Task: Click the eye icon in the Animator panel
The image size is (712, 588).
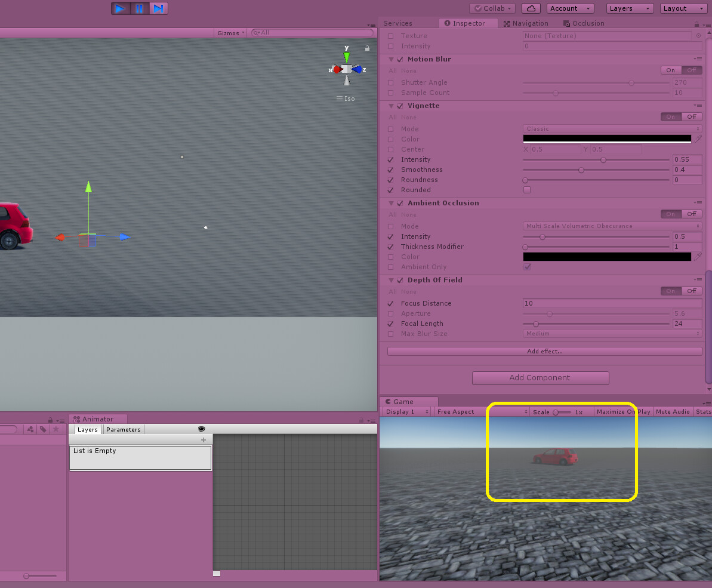Action: pyautogui.click(x=201, y=429)
